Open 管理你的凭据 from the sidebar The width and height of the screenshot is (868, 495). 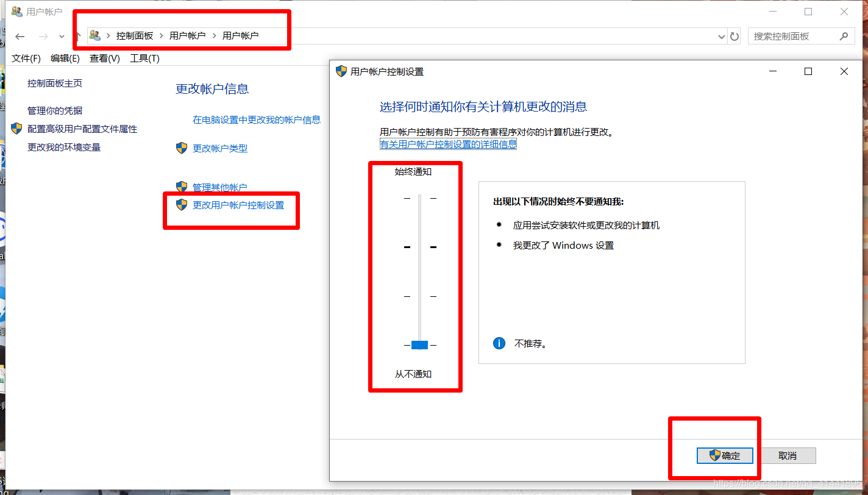54,110
